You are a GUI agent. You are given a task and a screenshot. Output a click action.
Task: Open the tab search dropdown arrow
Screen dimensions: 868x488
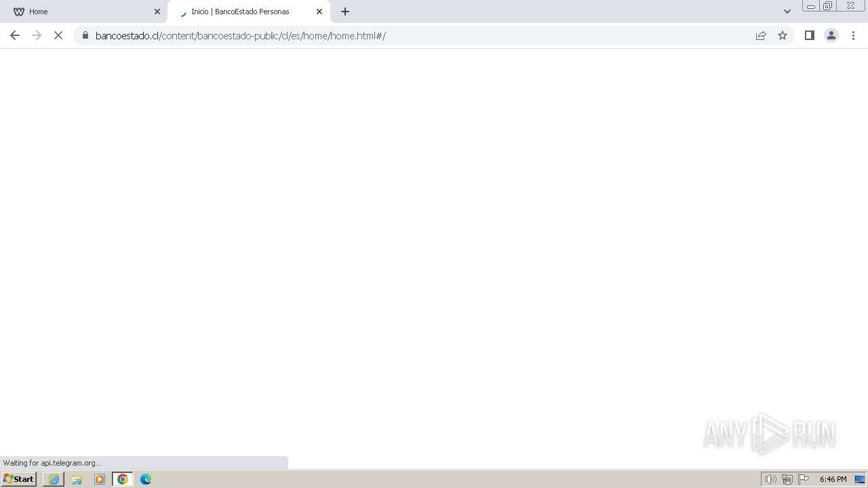tap(787, 12)
